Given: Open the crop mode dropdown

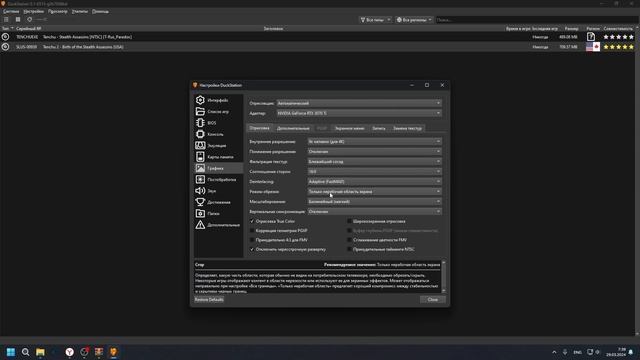Looking at the screenshot, I should point(374,191).
